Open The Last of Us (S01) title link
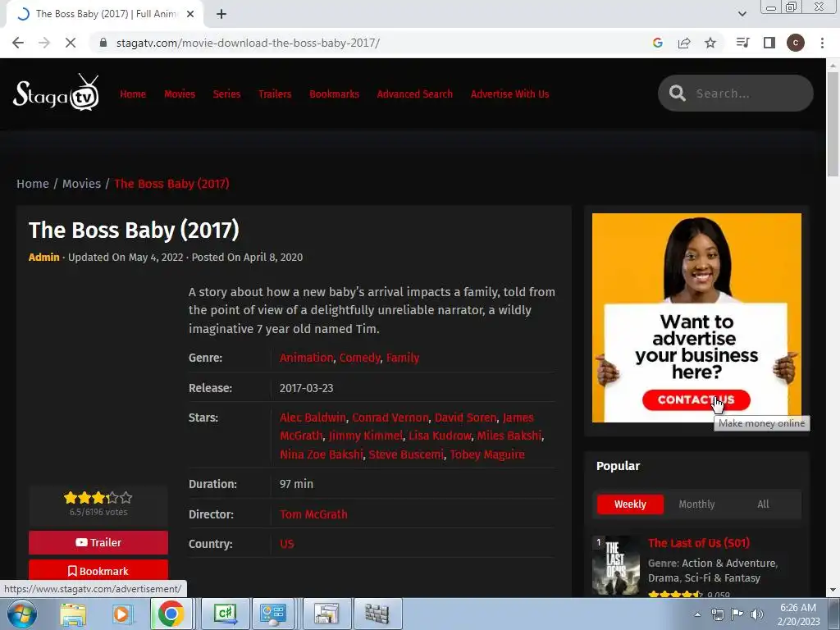The width and height of the screenshot is (840, 630). (x=699, y=543)
